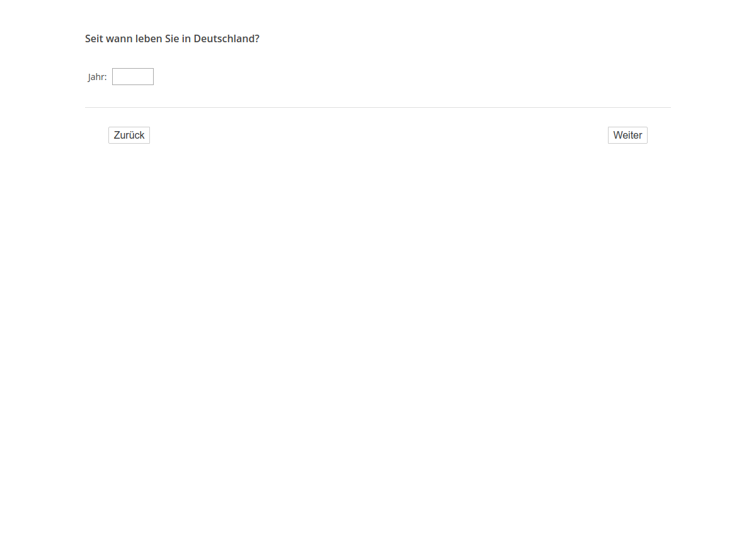Submit the answer by clicking Weiter
Viewport: 756px width, 556px height.
coord(627,135)
